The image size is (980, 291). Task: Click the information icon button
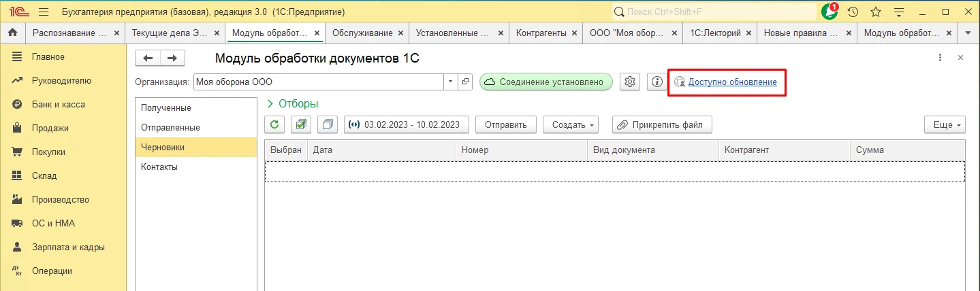(x=657, y=82)
